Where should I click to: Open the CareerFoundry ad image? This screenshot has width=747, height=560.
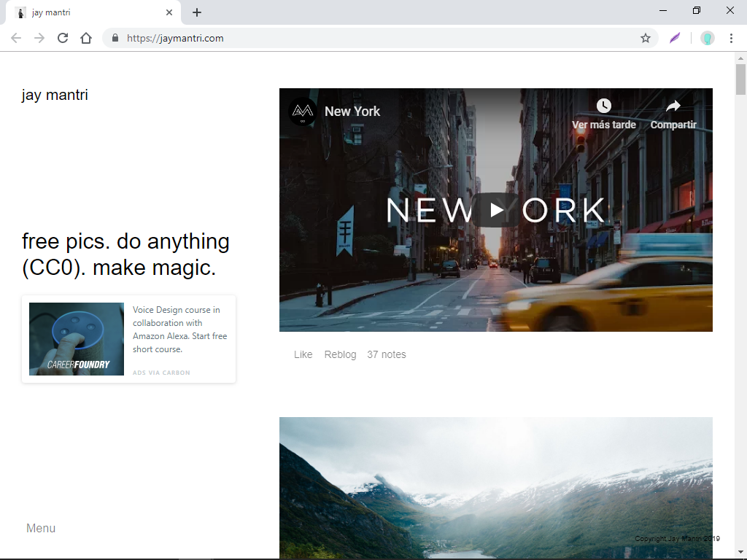(76, 339)
